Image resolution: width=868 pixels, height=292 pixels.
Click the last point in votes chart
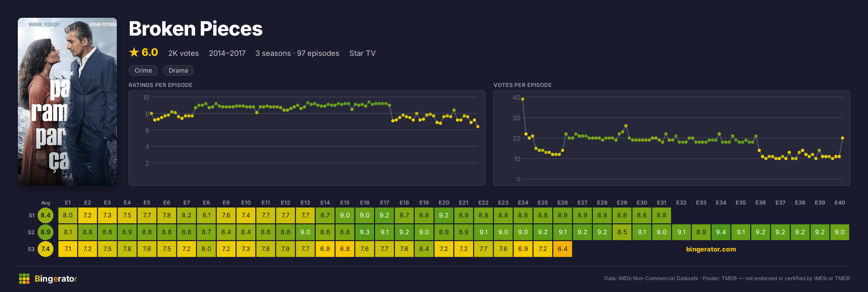(x=843, y=138)
